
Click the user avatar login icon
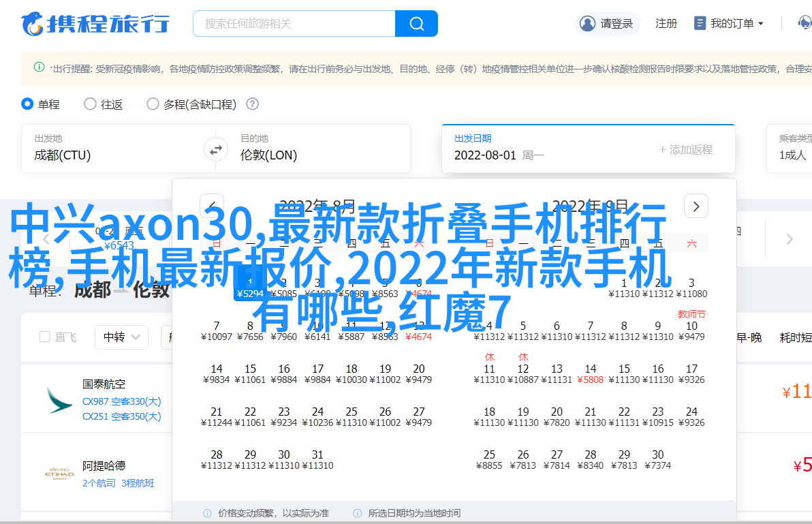pyautogui.click(x=587, y=23)
